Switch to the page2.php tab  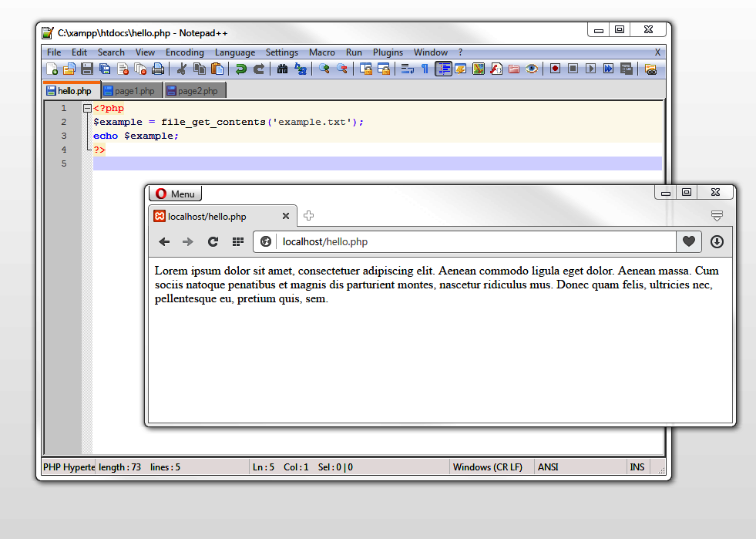(197, 90)
